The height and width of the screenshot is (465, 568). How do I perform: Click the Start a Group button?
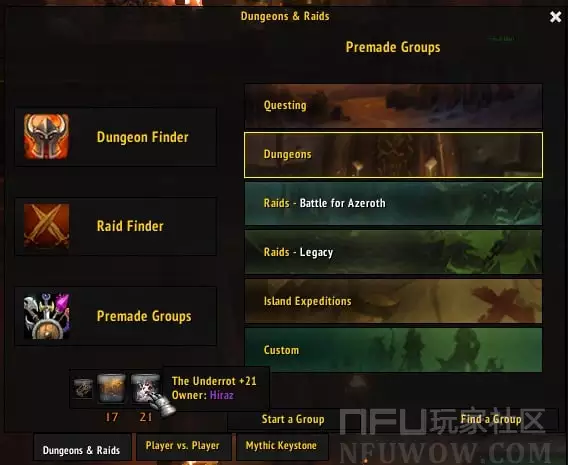point(293,419)
